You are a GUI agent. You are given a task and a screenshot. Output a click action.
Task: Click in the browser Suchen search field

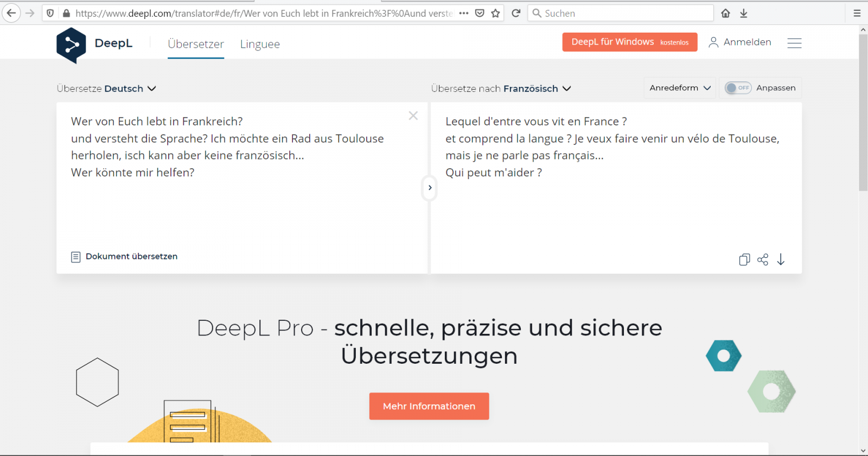(624, 13)
